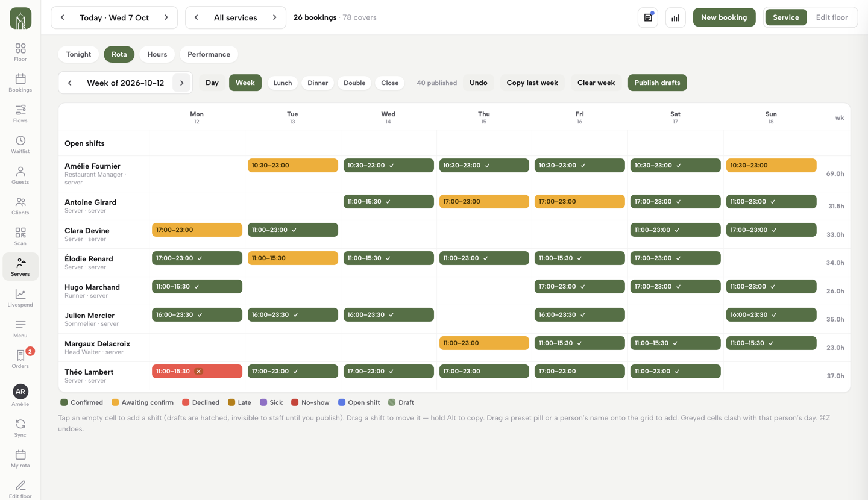Switch to Service mode
The image size is (868, 500).
pos(786,17)
